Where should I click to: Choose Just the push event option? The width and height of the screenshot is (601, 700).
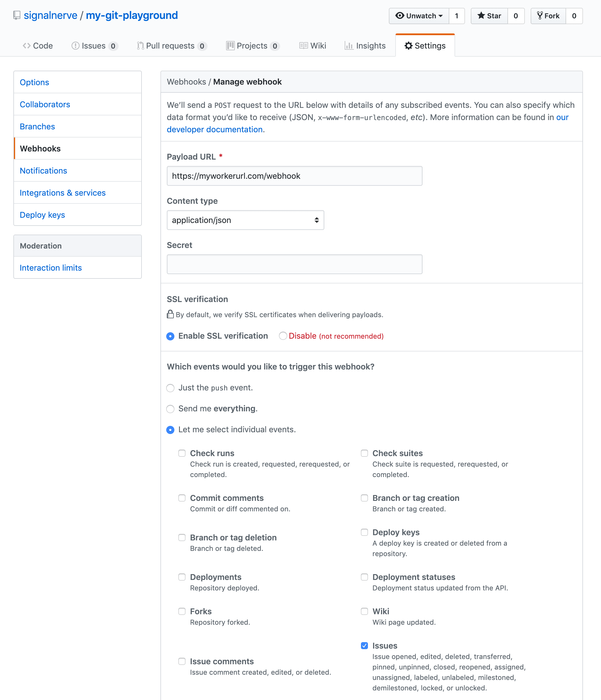pyautogui.click(x=170, y=388)
